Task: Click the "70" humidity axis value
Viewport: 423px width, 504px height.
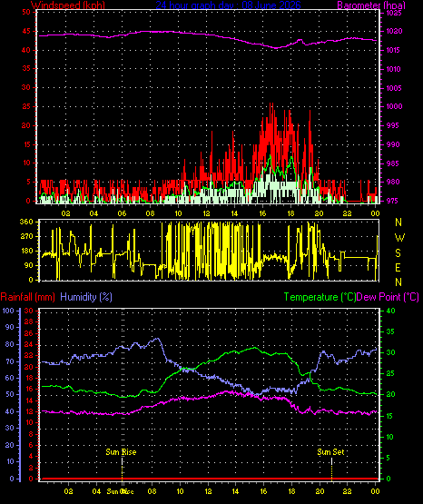Action: point(10,361)
